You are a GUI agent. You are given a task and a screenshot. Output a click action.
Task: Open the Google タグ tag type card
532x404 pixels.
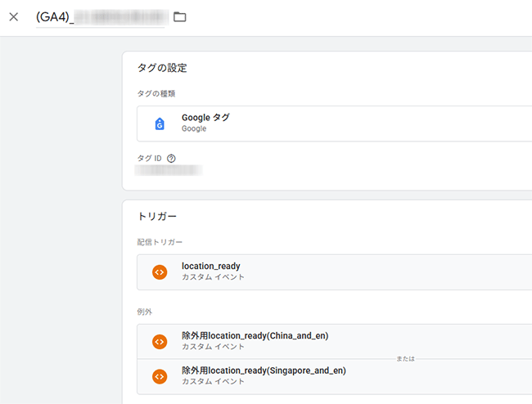pos(334,123)
